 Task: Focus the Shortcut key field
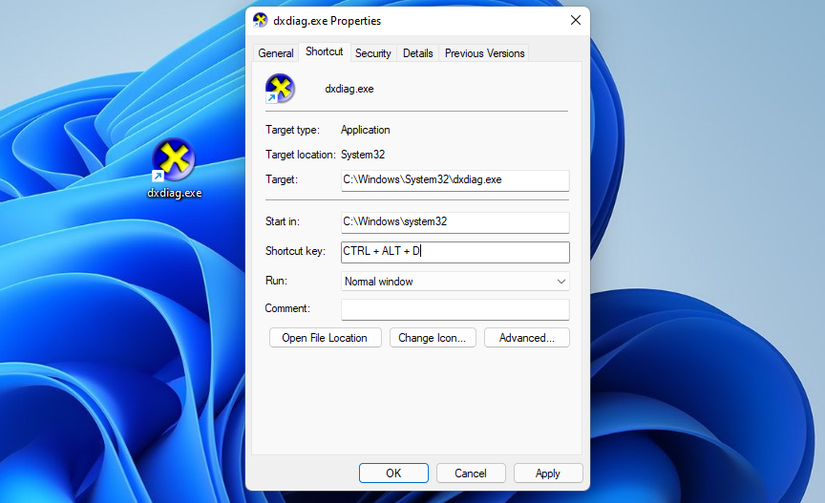pyautogui.click(x=455, y=252)
